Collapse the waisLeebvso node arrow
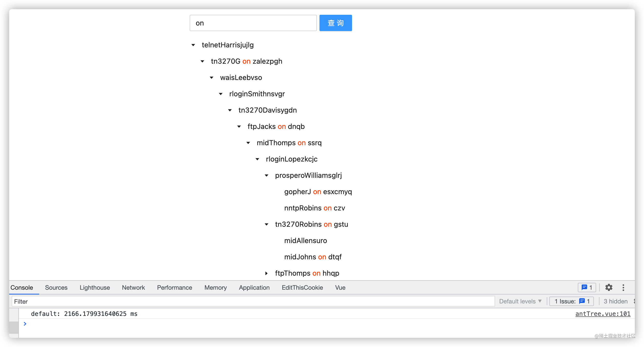The width and height of the screenshot is (644, 347). [x=212, y=78]
